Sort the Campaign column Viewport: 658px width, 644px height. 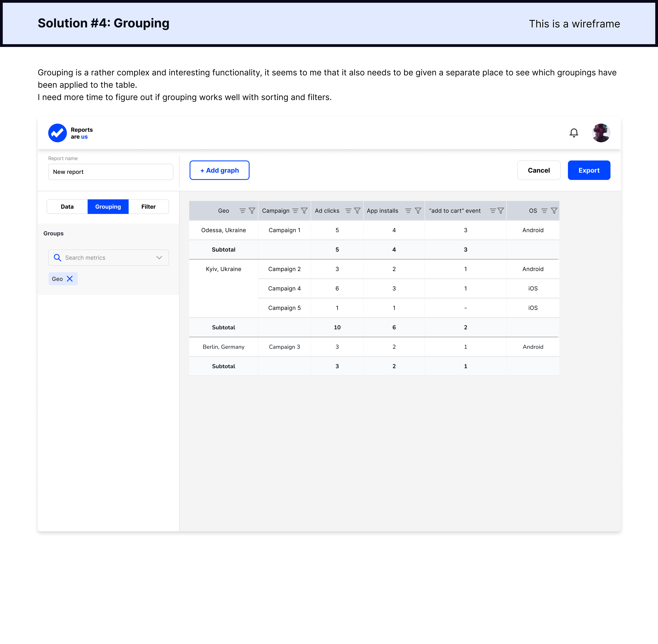(295, 211)
